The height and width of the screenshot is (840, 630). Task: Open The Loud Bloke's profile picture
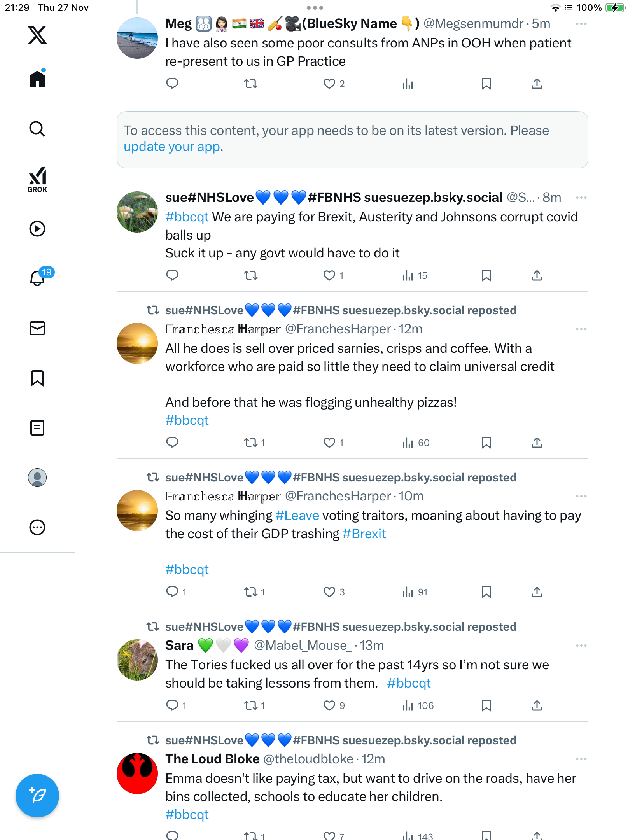pyautogui.click(x=137, y=773)
